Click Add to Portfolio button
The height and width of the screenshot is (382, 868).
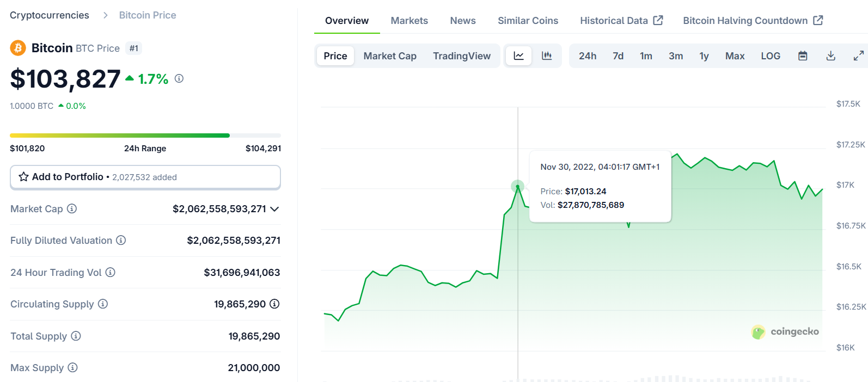click(145, 177)
